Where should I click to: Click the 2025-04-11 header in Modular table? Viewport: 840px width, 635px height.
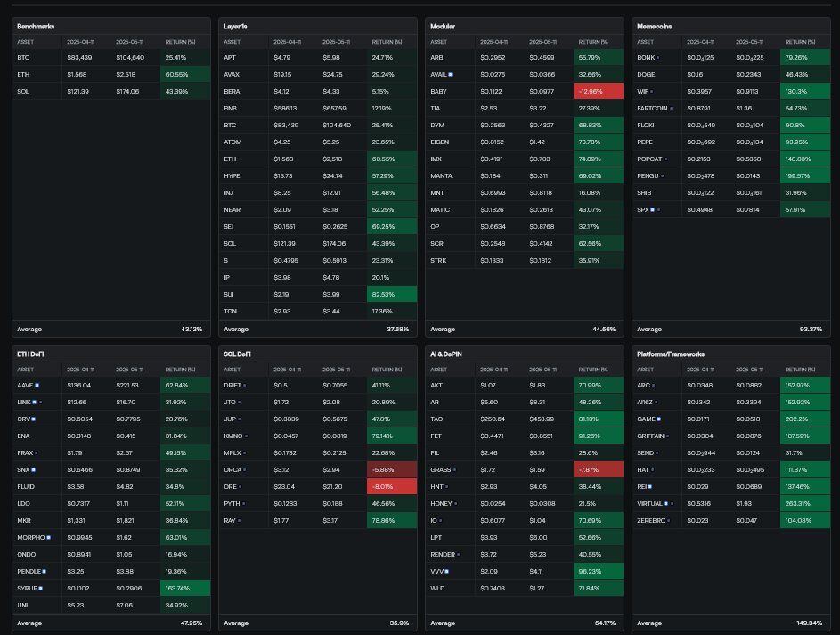(493, 42)
